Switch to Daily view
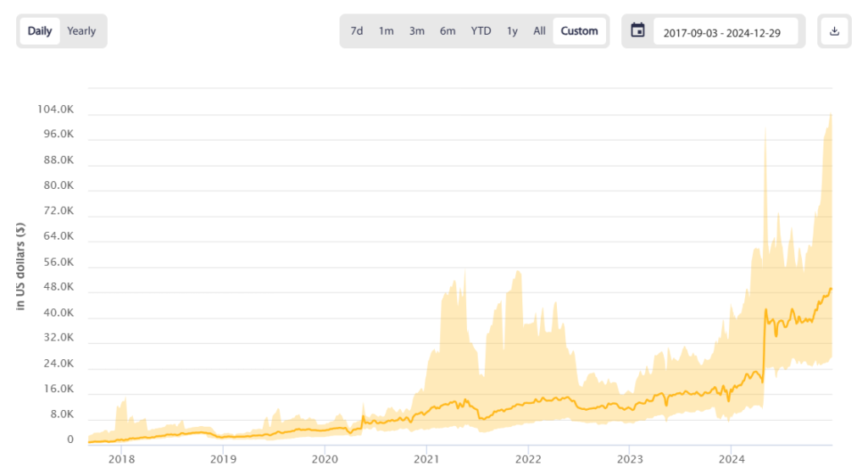 [40, 31]
